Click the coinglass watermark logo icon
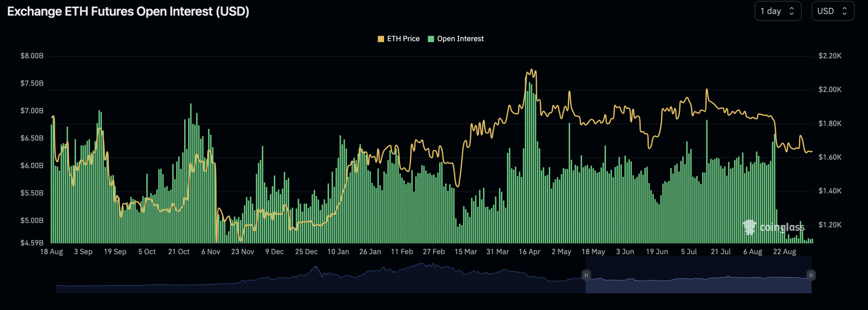The width and height of the screenshot is (868, 310). click(x=749, y=227)
